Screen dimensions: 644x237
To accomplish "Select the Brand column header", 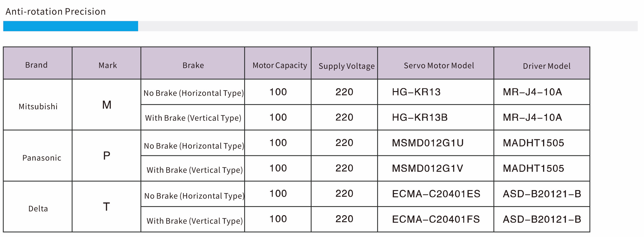I will point(36,65).
